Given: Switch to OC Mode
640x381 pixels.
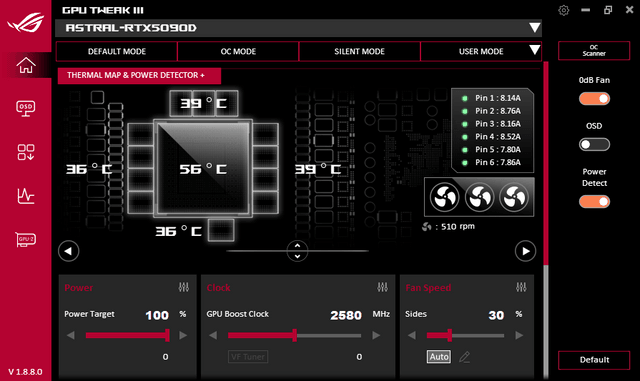Looking at the screenshot, I should (x=238, y=51).
